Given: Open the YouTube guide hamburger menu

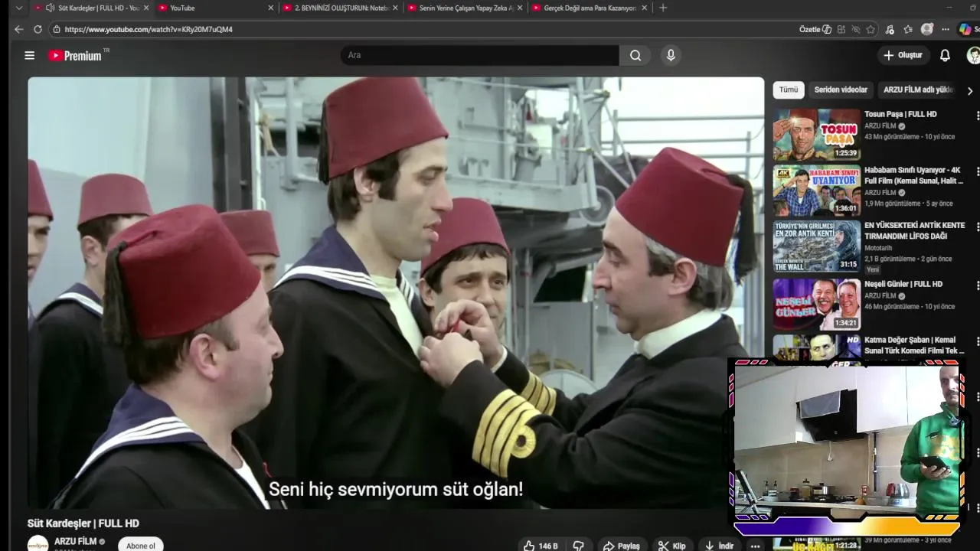Looking at the screenshot, I should point(29,55).
